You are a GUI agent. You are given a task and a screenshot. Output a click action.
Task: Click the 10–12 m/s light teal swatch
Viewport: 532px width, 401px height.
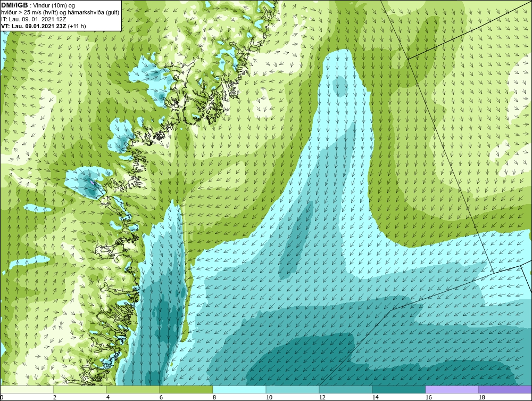pos(293,389)
